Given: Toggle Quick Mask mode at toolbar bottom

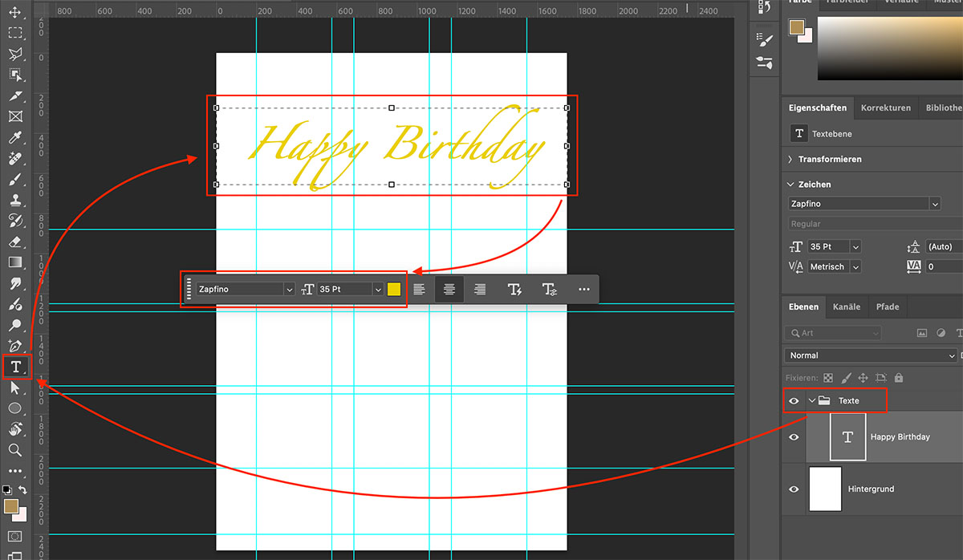Looking at the screenshot, I should coord(14,536).
